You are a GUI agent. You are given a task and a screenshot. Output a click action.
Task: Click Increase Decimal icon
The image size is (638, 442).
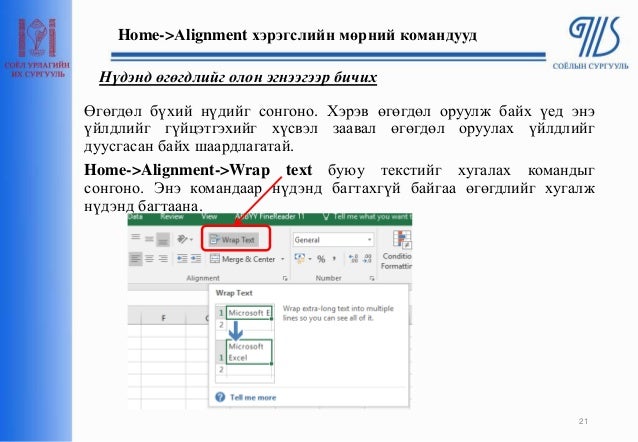click(353, 258)
